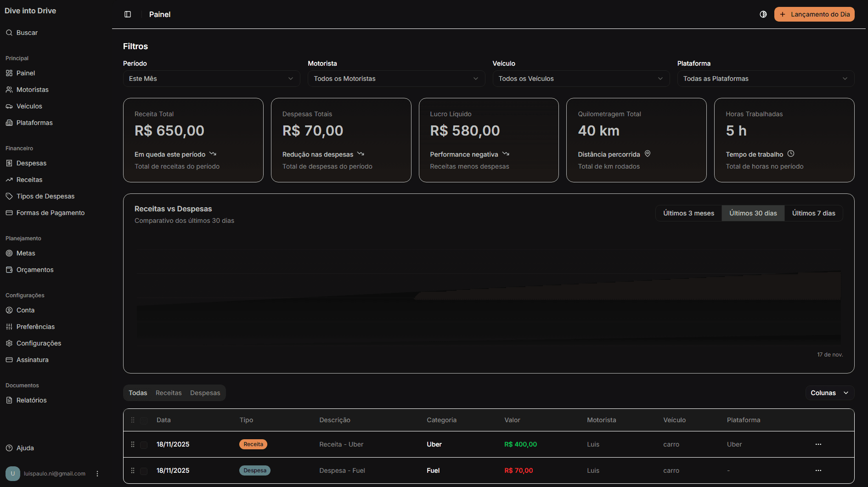Select the Veículos sidebar item

point(29,106)
